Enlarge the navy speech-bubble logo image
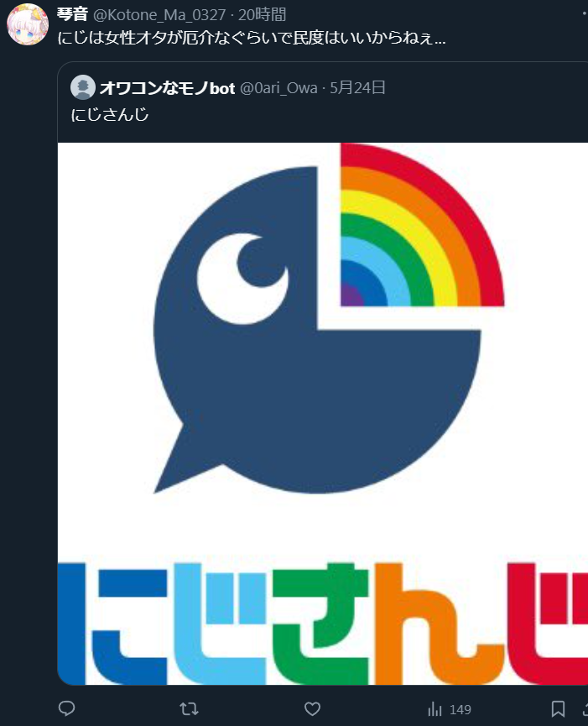588x726 pixels. [x=317, y=330]
